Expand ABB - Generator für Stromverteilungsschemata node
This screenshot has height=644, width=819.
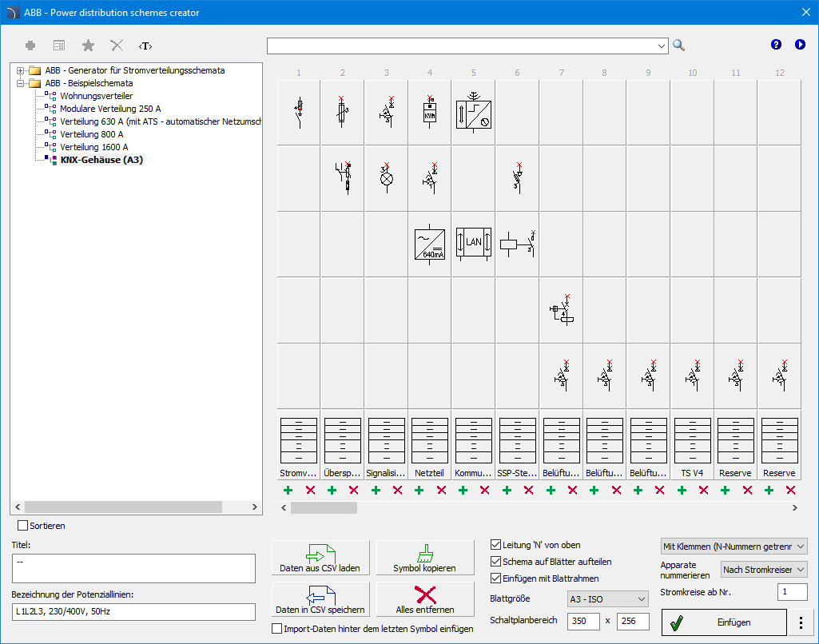(21, 70)
